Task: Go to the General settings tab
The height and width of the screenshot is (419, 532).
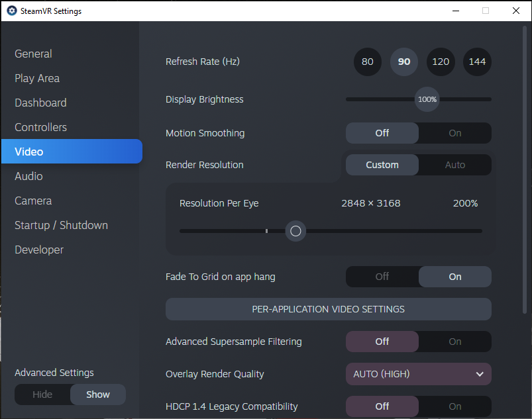Action: (33, 54)
